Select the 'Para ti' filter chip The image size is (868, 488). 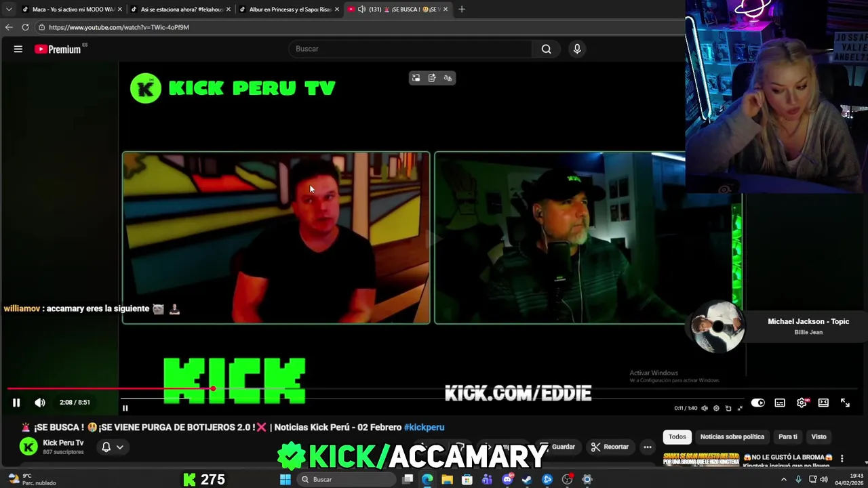[788, 436]
